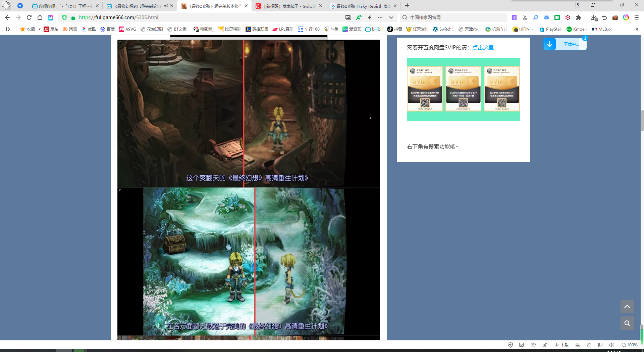644x352 pixels.
Task: Open the browser hamburger main menu
Action: click(637, 17)
